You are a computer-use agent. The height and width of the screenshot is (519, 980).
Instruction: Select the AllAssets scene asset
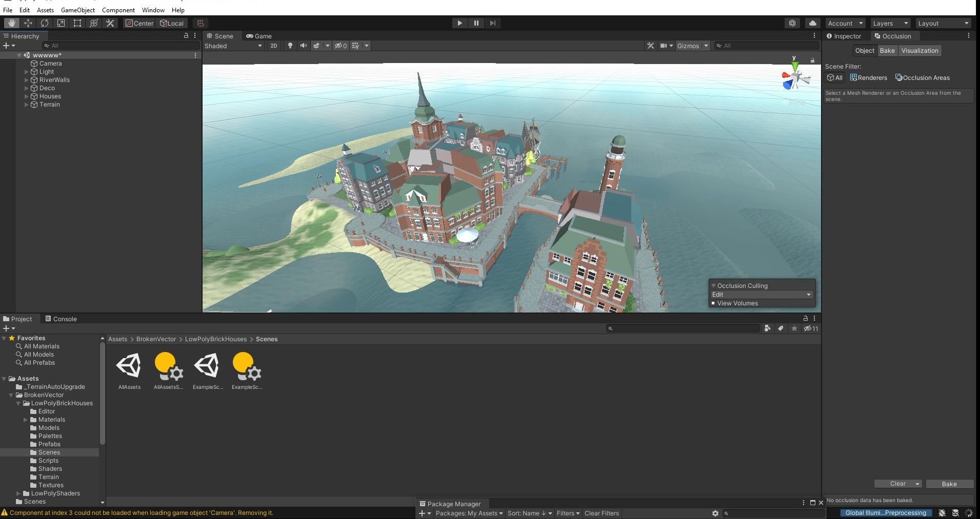point(129,371)
